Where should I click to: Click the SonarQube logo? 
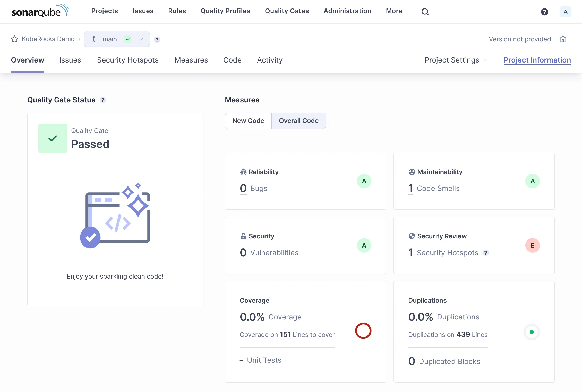click(40, 11)
